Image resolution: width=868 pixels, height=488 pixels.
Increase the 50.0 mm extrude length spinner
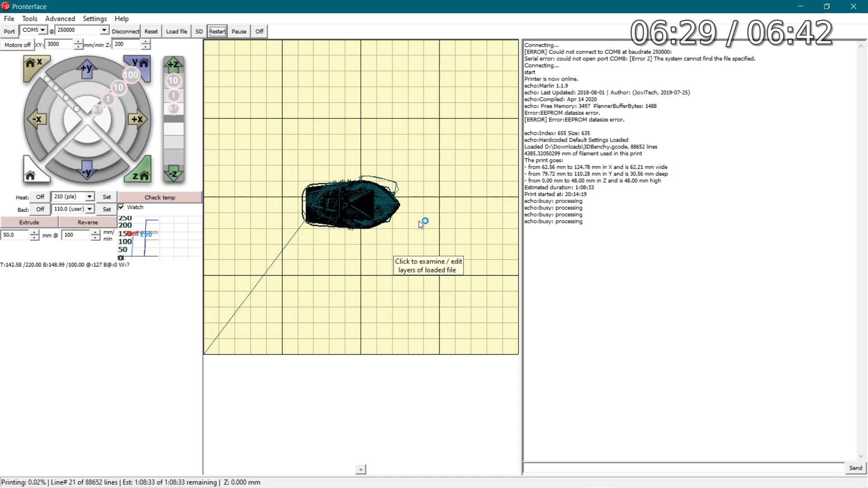click(x=34, y=232)
